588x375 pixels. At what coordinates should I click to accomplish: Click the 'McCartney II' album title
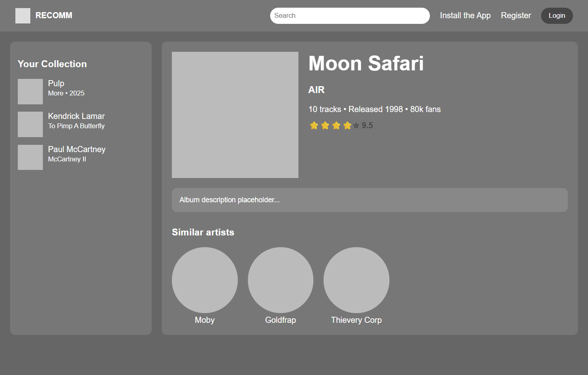[x=67, y=159]
